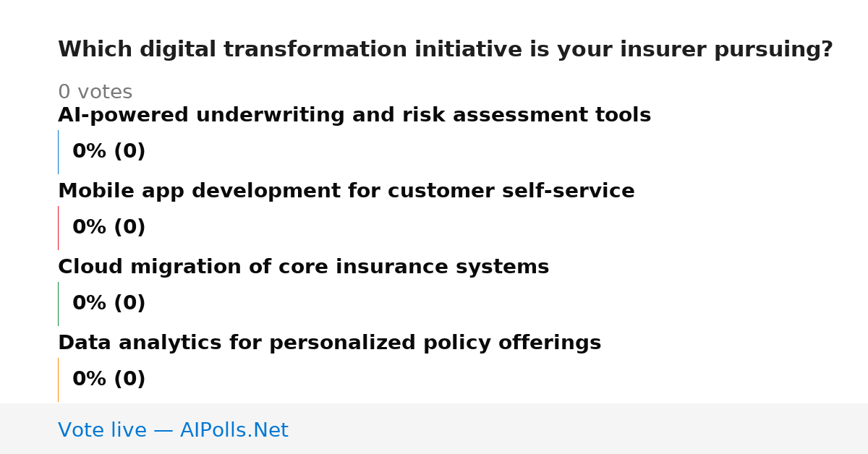Select Mobile app development for customer self-service

(x=346, y=192)
